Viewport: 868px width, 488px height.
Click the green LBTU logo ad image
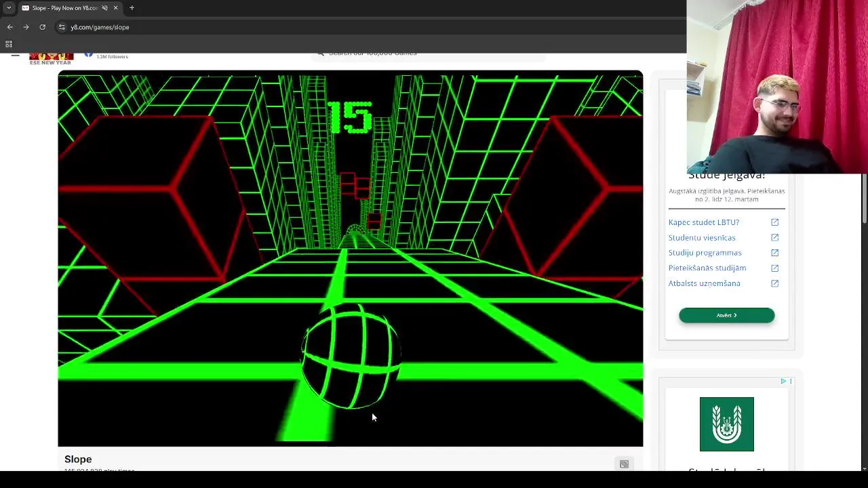pyautogui.click(x=727, y=424)
